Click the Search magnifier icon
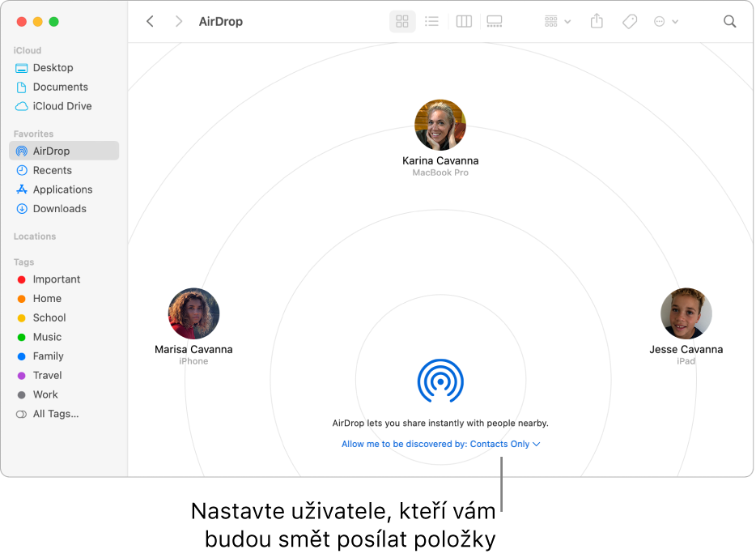756x558 pixels. pyautogui.click(x=730, y=21)
